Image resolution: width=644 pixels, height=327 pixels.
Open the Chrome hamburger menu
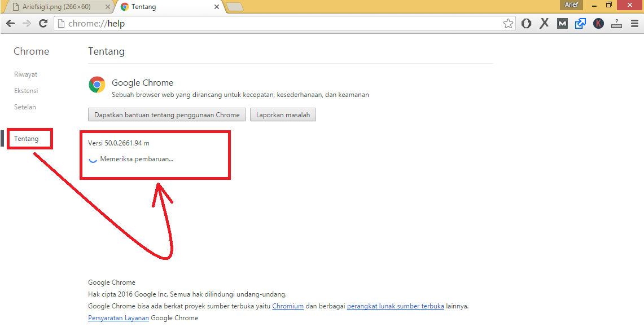pyautogui.click(x=634, y=24)
